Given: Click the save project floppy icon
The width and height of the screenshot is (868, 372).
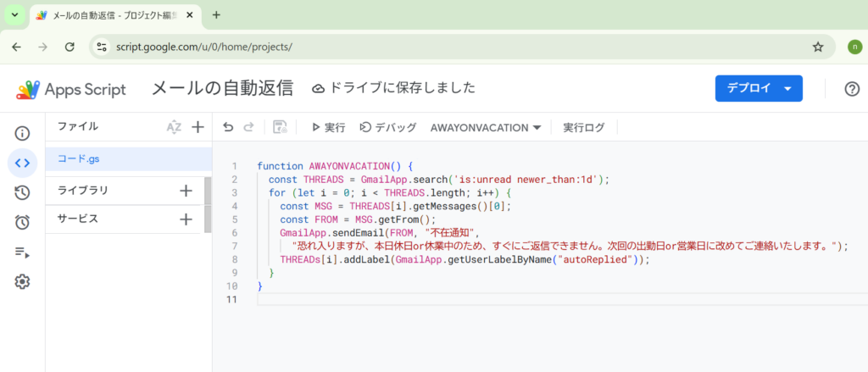Looking at the screenshot, I should [280, 127].
